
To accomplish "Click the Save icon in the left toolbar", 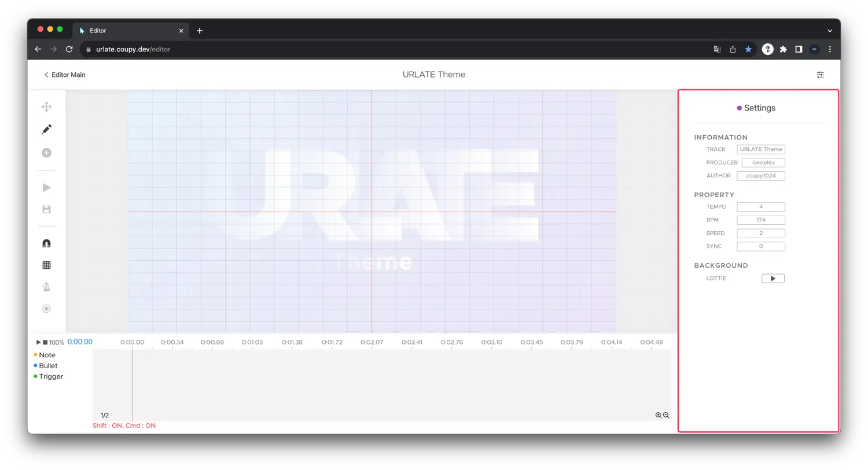I will tap(46, 209).
